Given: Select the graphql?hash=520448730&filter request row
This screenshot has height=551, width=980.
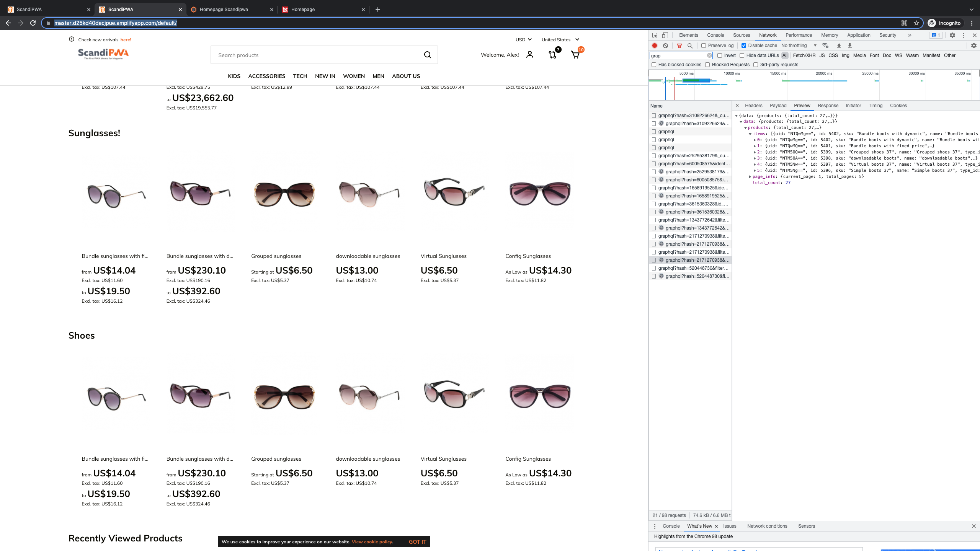Looking at the screenshot, I should tap(690, 268).
